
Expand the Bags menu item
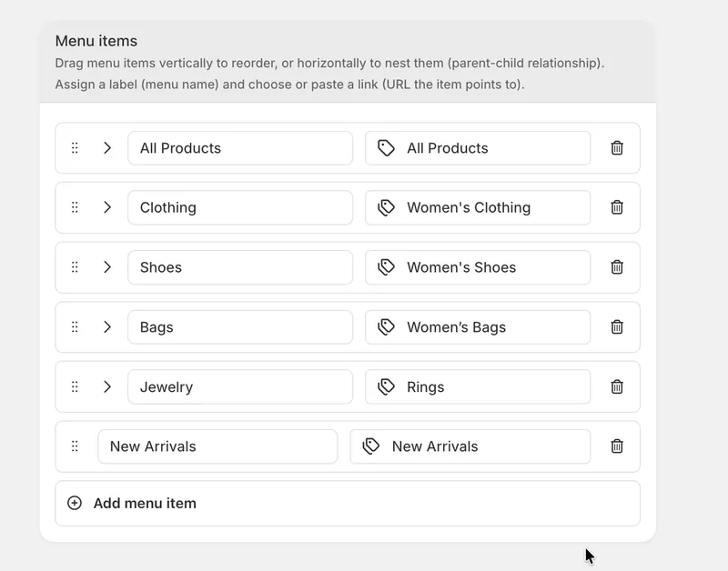(x=107, y=327)
